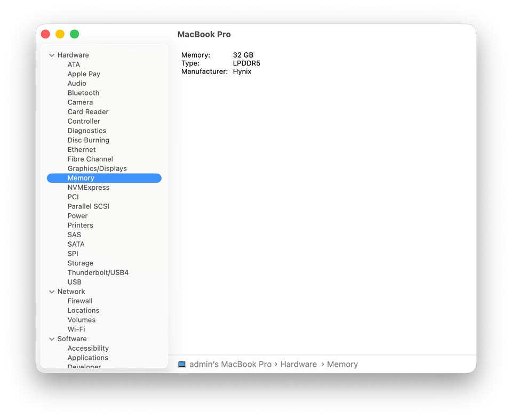Select Volumes under Network
Viewport: 512px width, 420px height.
click(x=82, y=320)
